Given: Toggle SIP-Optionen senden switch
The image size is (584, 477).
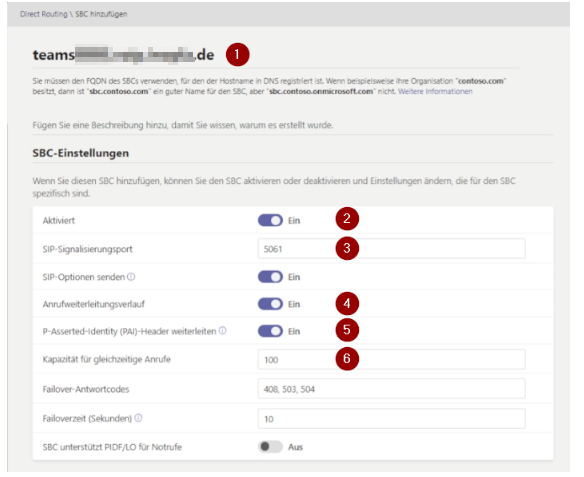Looking at the screenshot, I should [270, 277].
